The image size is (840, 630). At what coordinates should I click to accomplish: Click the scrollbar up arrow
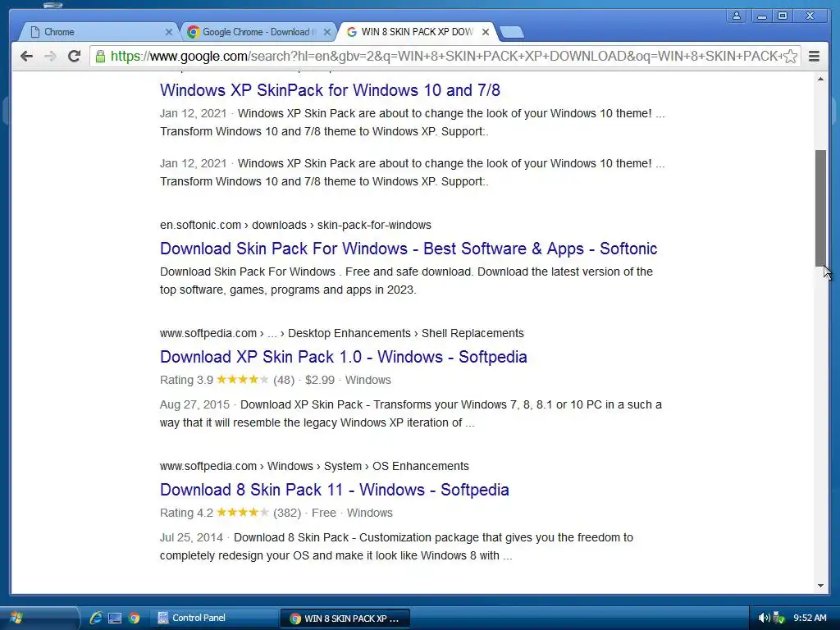(x=820, y=80)
